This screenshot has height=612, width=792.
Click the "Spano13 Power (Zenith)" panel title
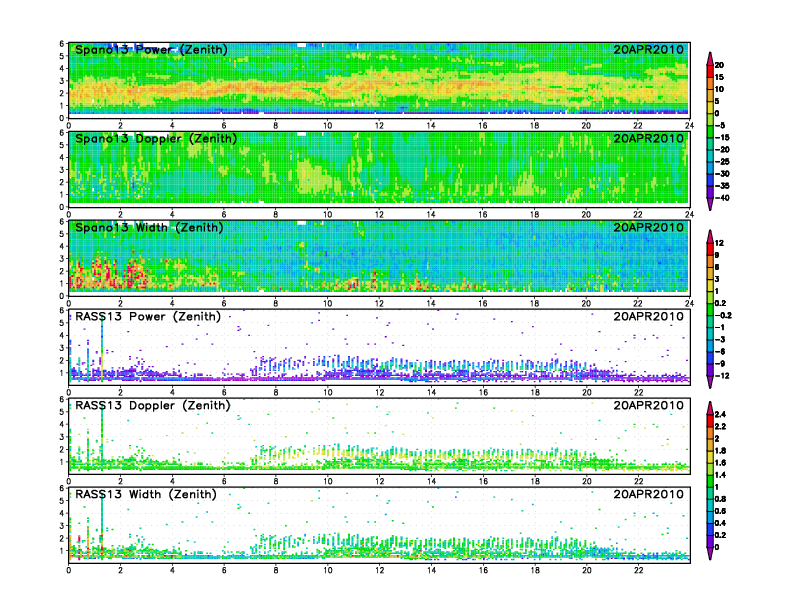click(151, 49)
